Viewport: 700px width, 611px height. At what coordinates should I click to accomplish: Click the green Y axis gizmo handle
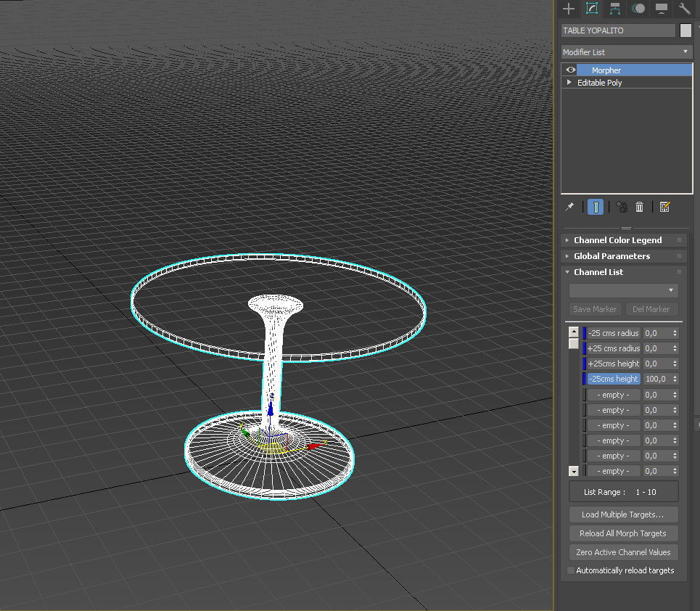click(245, 432)
